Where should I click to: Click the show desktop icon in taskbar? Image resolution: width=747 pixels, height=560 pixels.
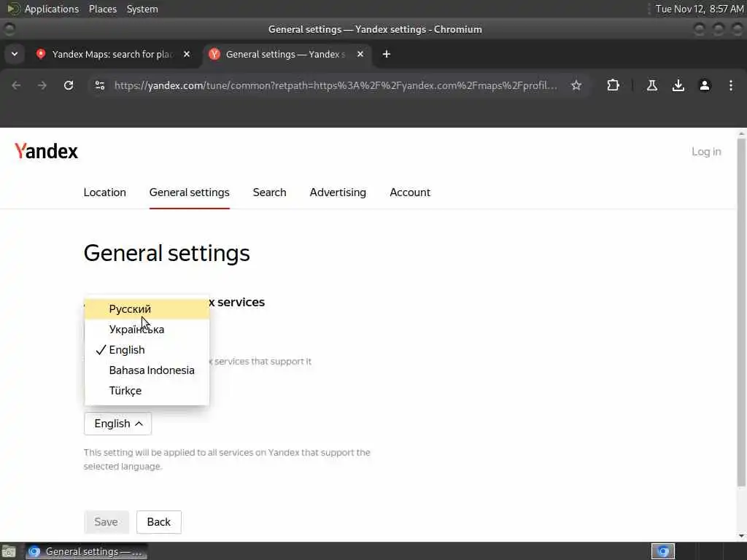tap(9, 551)
